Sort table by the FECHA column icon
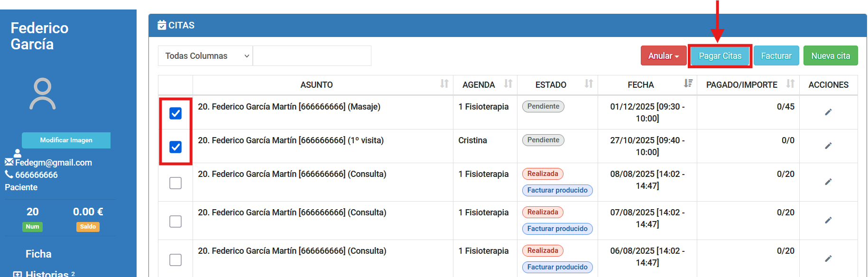The height and width of the screenshot is (277, 868). click(x=688, y=84)
